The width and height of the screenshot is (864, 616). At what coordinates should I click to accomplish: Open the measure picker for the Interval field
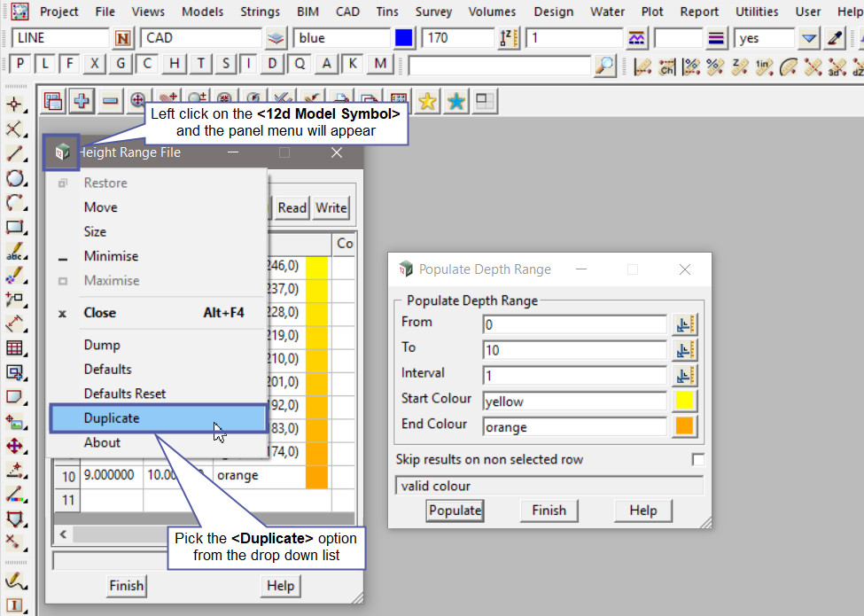(x=684, y=375)
